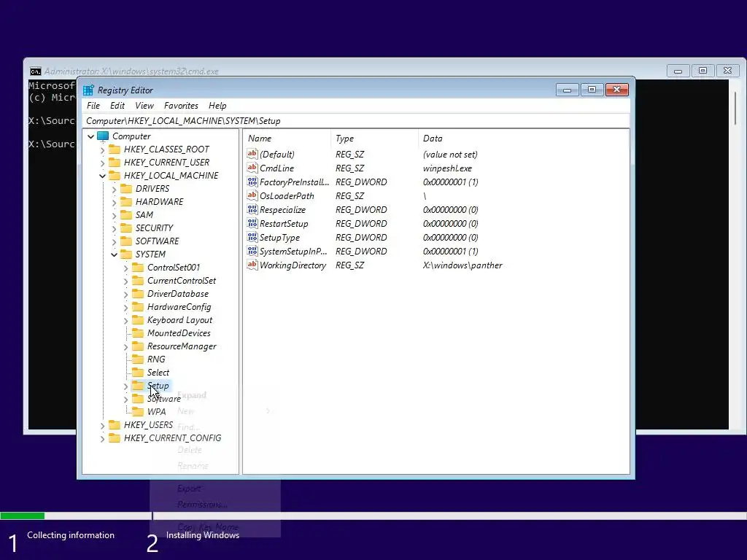The width and height of the screenshot is (747, 560).
Task: Choose Export from the context menu
Action: [189, 489]
